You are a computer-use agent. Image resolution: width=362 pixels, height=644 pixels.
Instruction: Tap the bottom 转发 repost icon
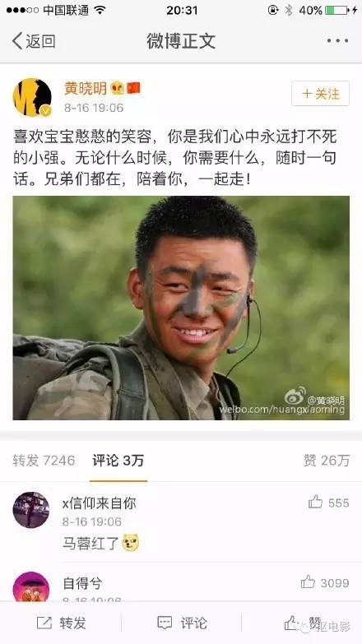61,623
